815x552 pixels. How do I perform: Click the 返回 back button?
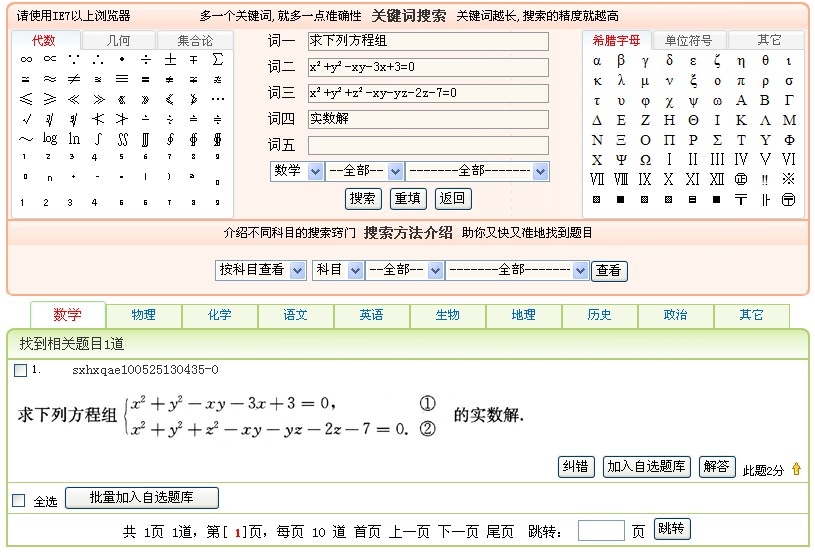click(x=453, y=199)
